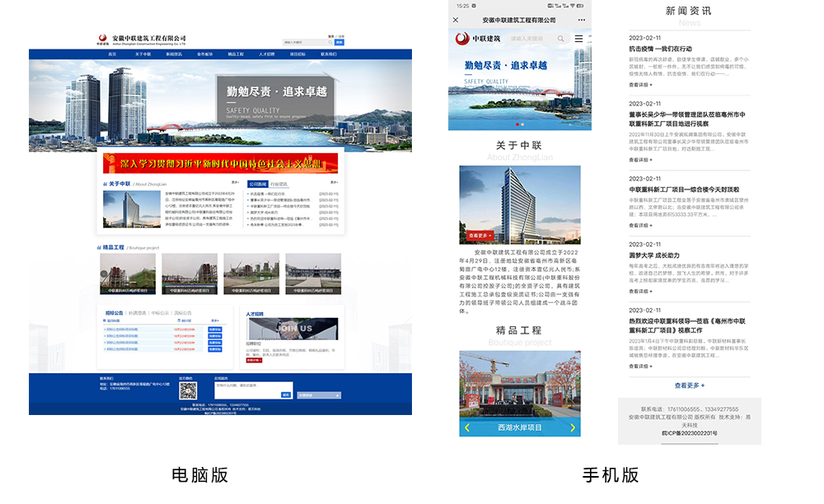Click the mobile search magnifier icon
824x504 pixels.
pos(561,39)
